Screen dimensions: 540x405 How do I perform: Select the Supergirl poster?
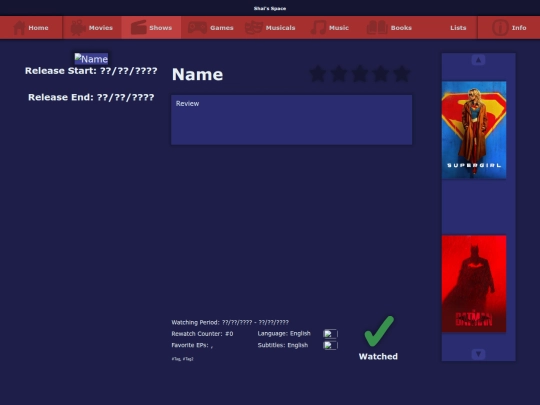(474, 130)
